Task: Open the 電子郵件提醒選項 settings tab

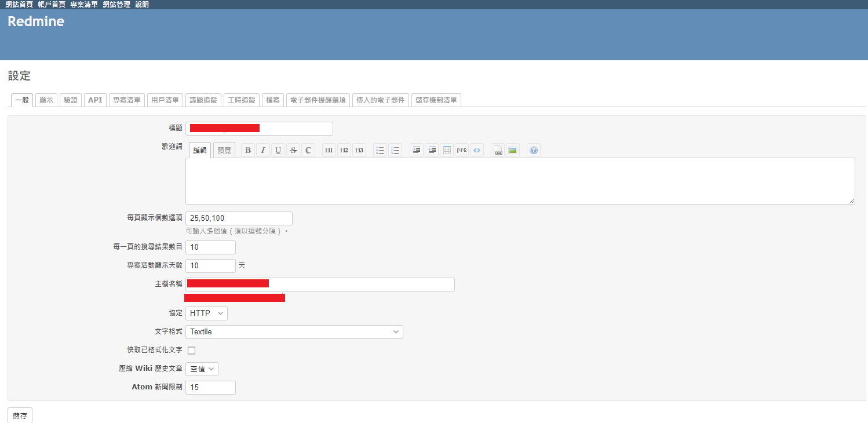Action: coord(318,100)
